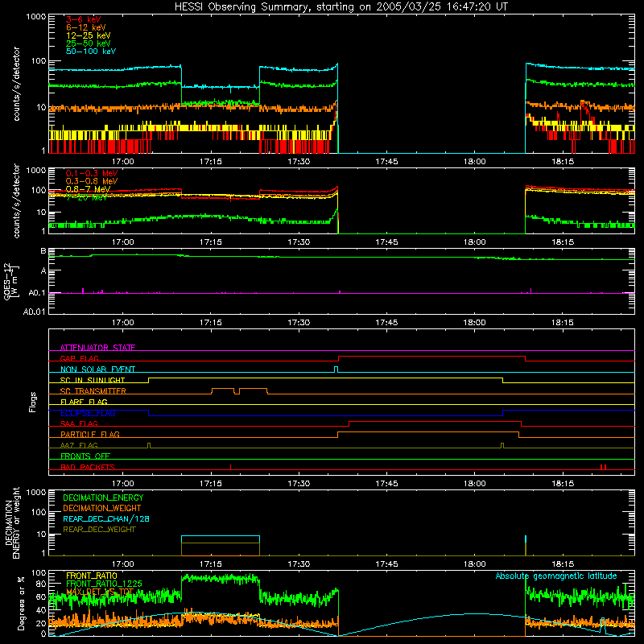Click the DECIMATION_WEIGHT legend label

(x=102, y=508)
